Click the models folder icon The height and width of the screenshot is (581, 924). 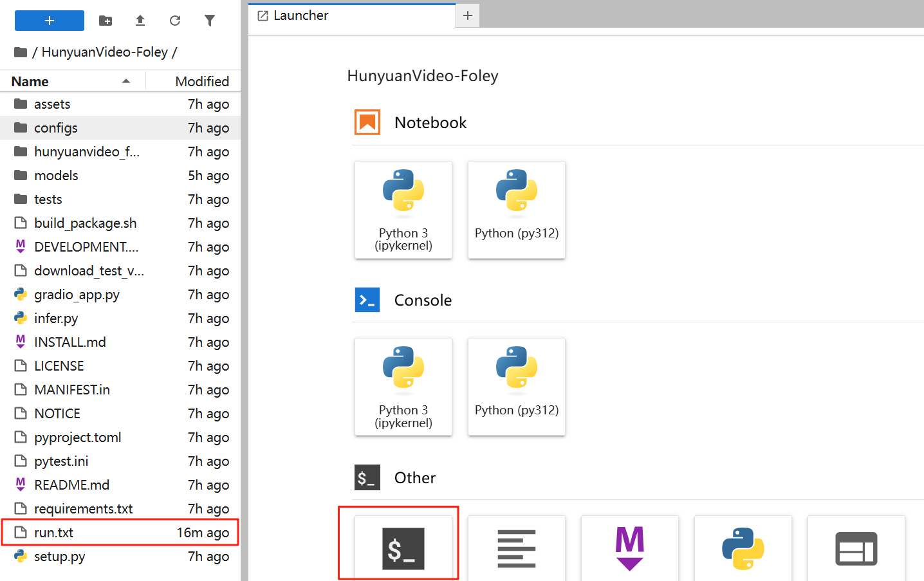click(21, 175)
